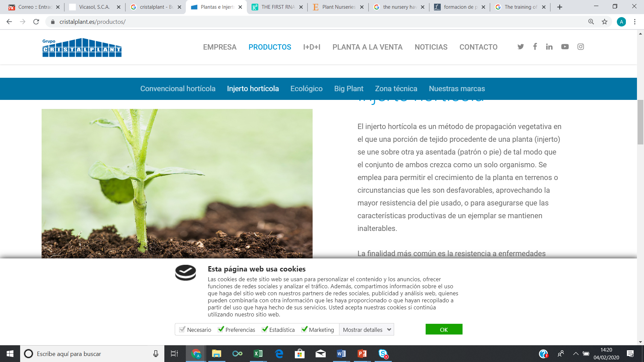Go to Zona técnica section link

pyautogui.click(x=396, y=89)
